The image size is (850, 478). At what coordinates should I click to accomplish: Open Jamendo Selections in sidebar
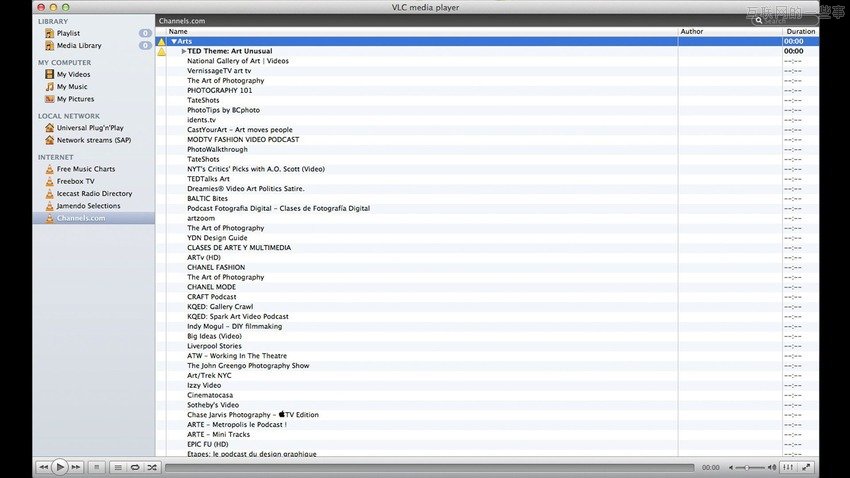point(88,206)
